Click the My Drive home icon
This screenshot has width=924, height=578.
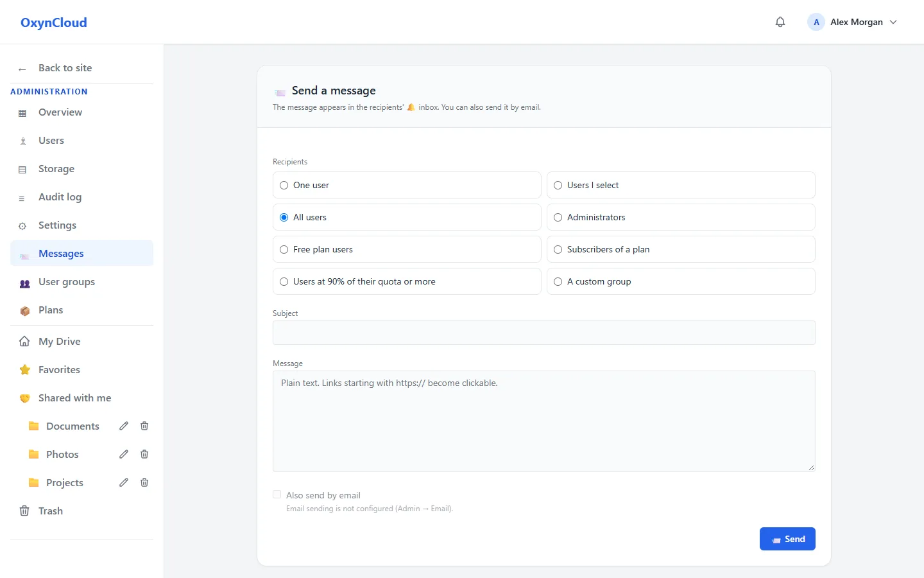click(24, 341)
